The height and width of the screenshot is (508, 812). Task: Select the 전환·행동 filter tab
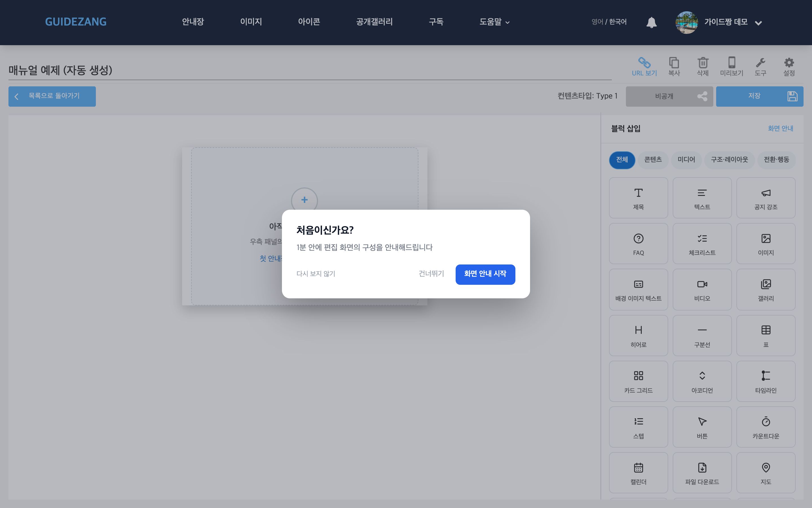click(x=776, y=160)
